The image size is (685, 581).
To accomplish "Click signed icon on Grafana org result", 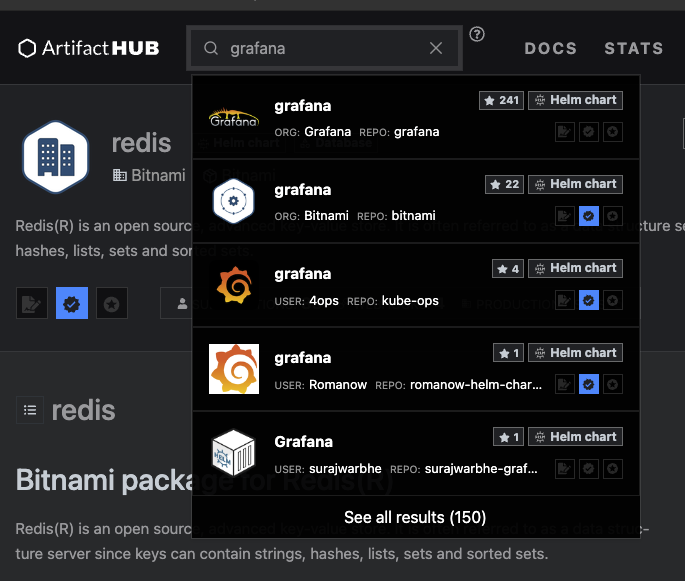I will (565, 131).
